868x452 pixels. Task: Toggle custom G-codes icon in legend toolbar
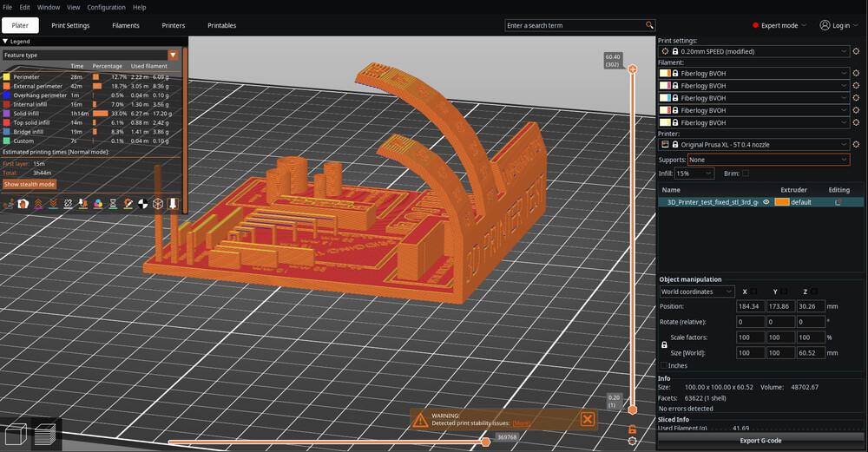pyautogui.click(x=128, y=204)
